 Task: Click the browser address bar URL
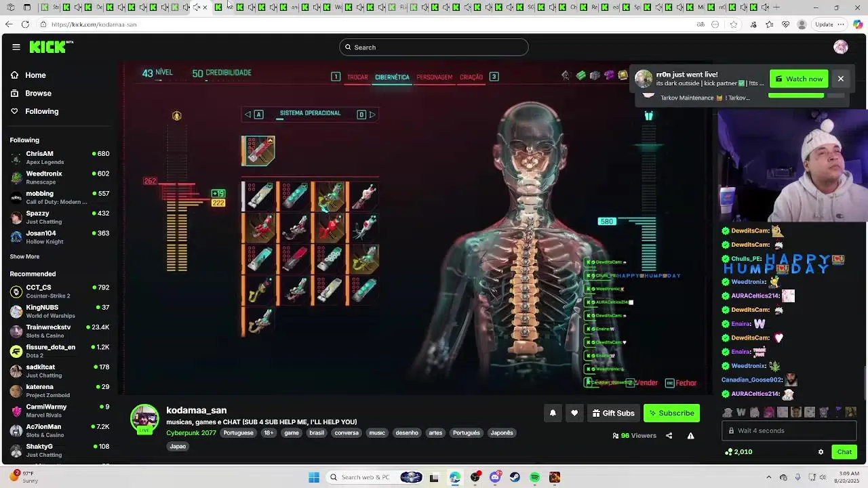point(94,24)
